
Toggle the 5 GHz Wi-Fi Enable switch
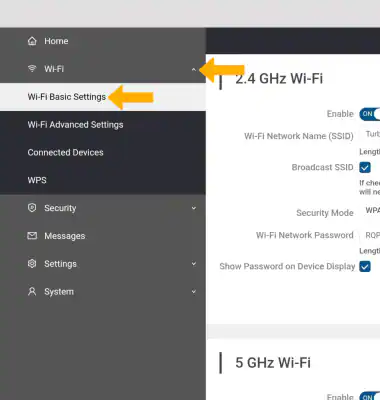pyautogui.click(x=370, y=396)
